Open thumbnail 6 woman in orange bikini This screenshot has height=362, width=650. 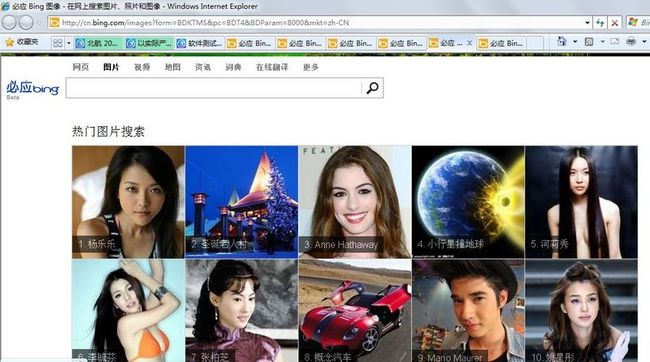(128, 311)
